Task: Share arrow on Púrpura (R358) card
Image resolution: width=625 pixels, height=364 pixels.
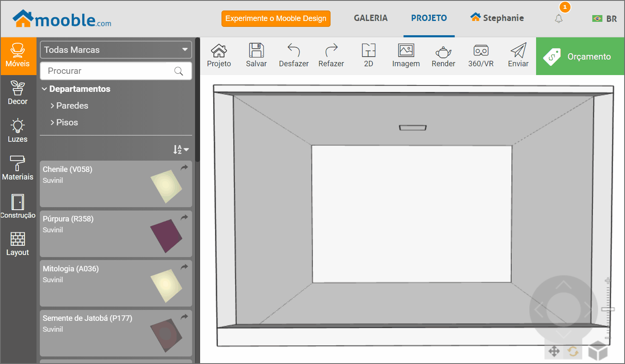Action: pyautogui.click(x=184, y=217)
